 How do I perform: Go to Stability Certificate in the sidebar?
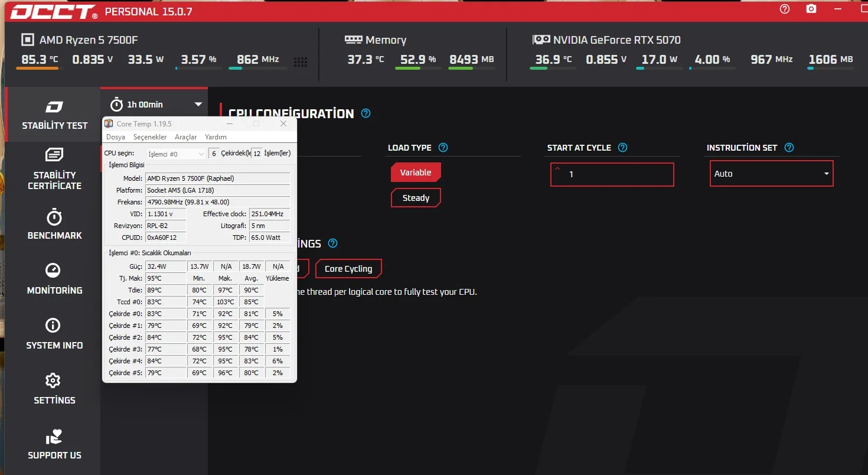click(x=54, y=170)
